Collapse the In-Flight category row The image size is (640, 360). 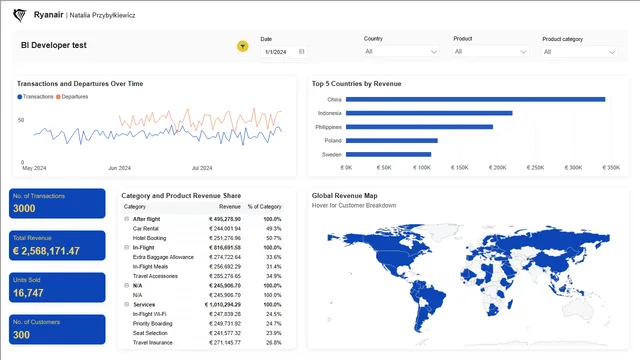(x=127, y=247)
